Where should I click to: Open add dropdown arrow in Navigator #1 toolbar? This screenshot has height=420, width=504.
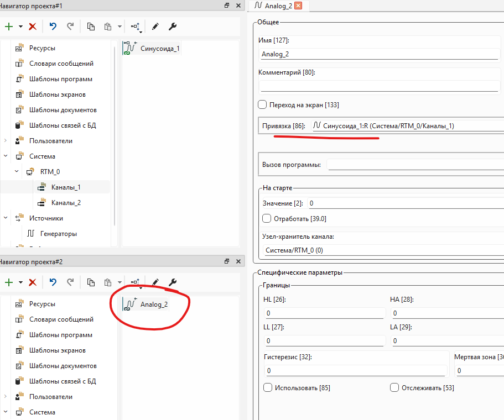(20, 27)
